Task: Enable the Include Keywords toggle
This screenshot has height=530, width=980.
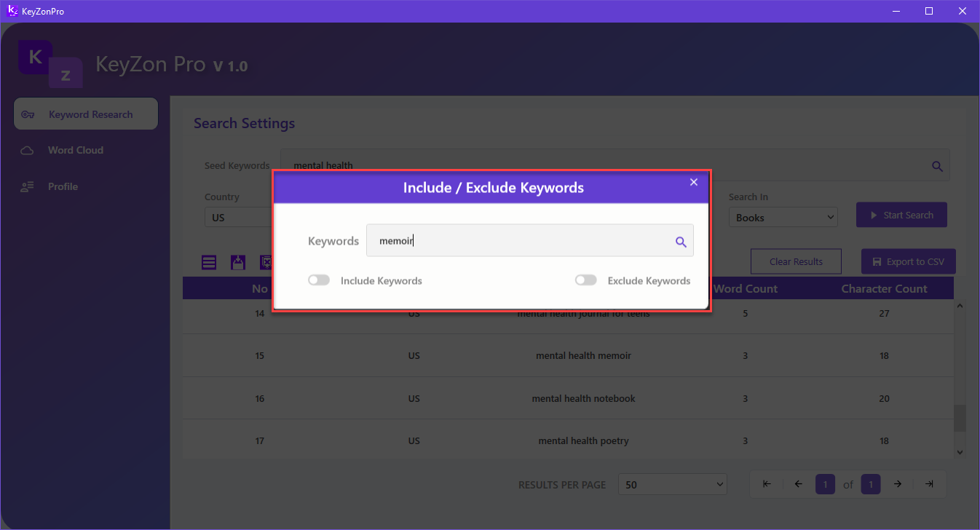Action: [x=318, y=280]
